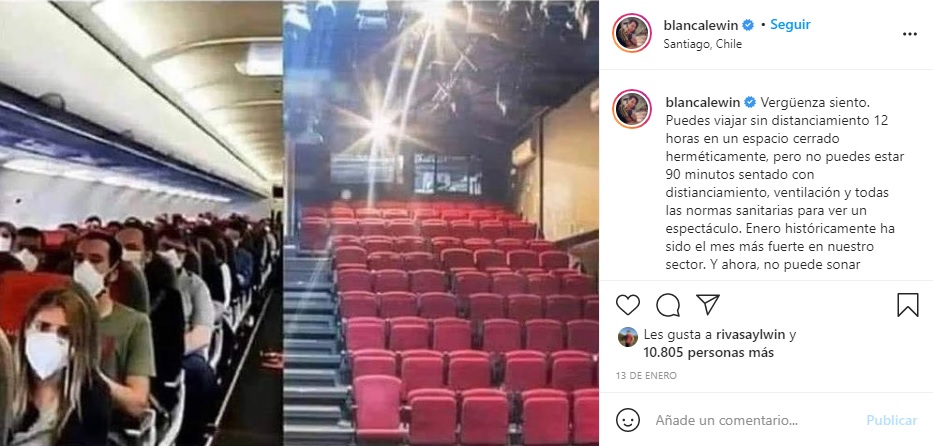Like the post with the heart icon
Image resolution: width=933 pixels, height=446 pixels.
pos(627,305)
